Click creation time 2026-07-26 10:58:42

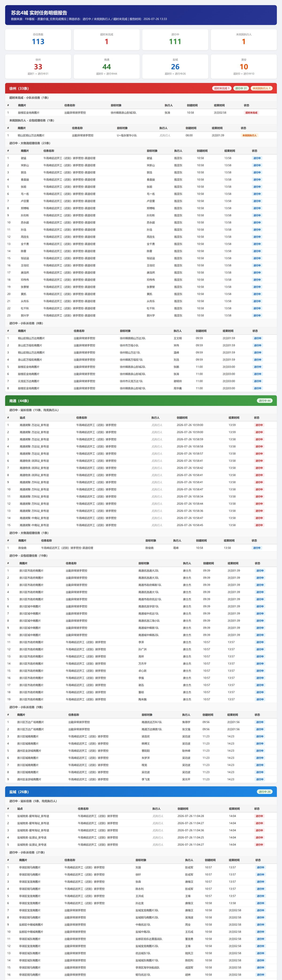(190, 468)
